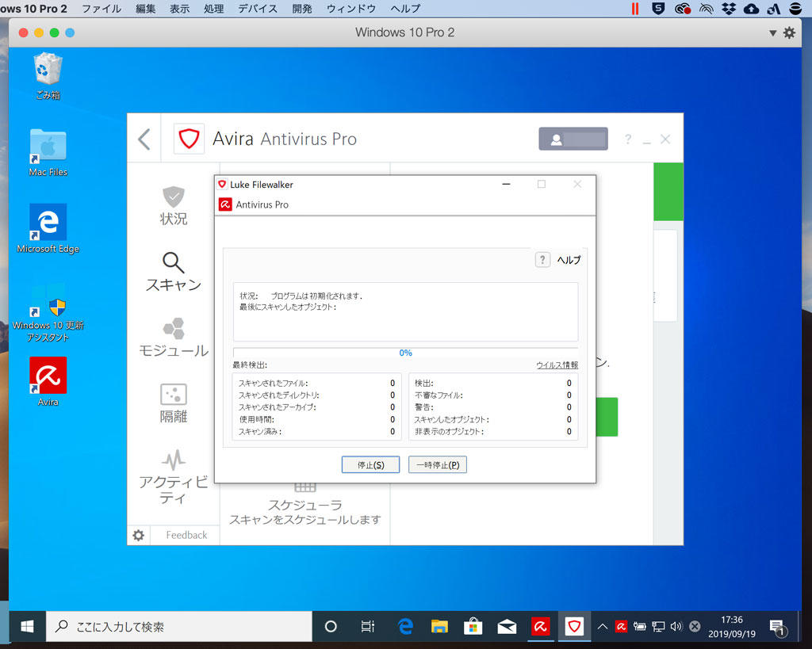Click the Dropbox icon in Mac menu bar

pos(729,9)
